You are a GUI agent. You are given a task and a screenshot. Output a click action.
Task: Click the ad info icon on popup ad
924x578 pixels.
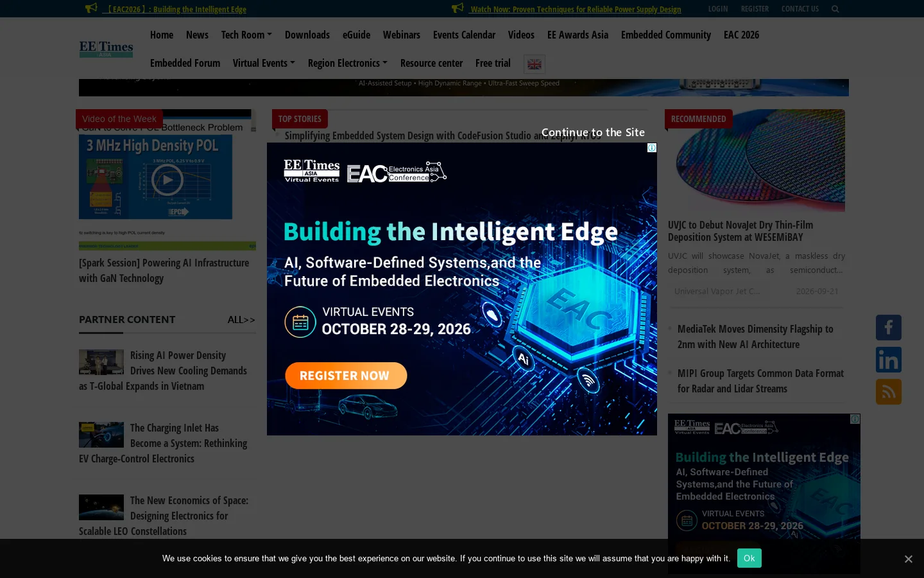point(652,148)
